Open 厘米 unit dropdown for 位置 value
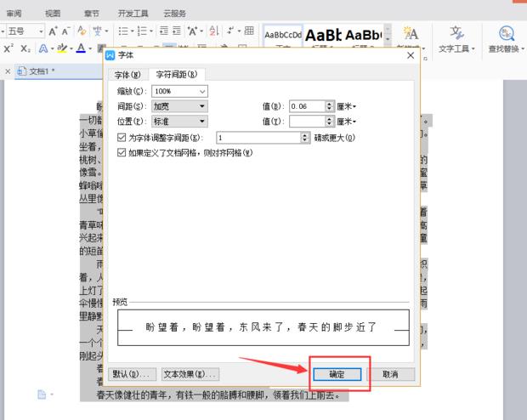Screen dimensions: 527x420 click(x=347, y=122)
